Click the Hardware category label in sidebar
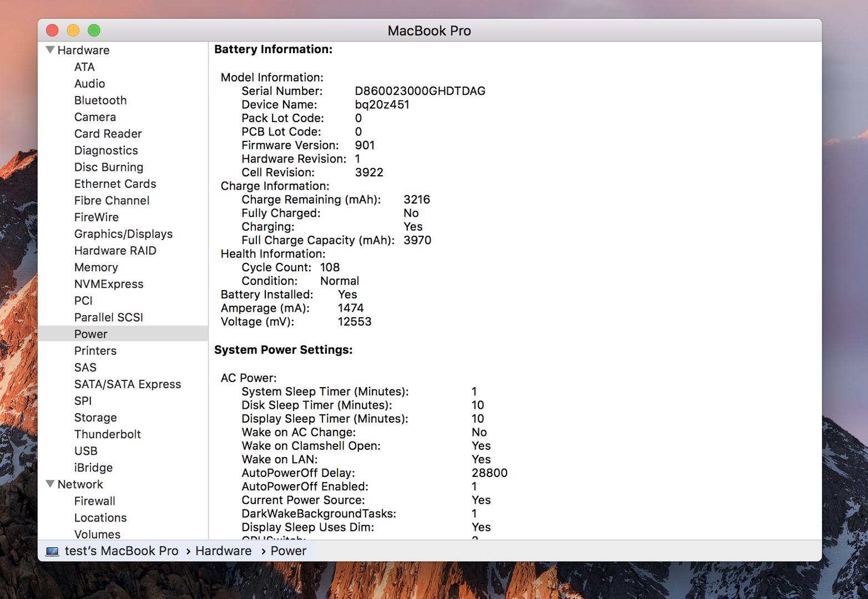Screen dimensions: 868x599 click(x=83, y=50)
